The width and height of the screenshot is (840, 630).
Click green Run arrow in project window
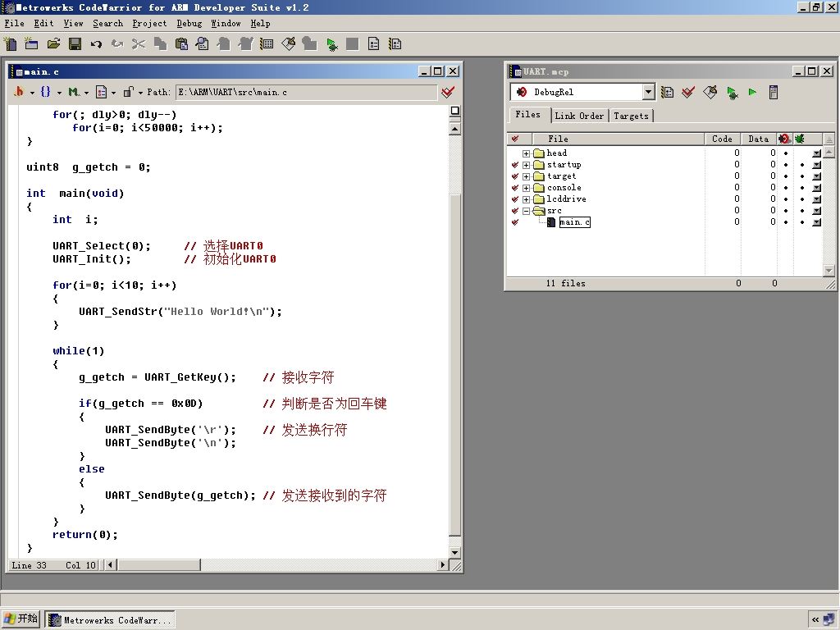click(x=752, y=92)
